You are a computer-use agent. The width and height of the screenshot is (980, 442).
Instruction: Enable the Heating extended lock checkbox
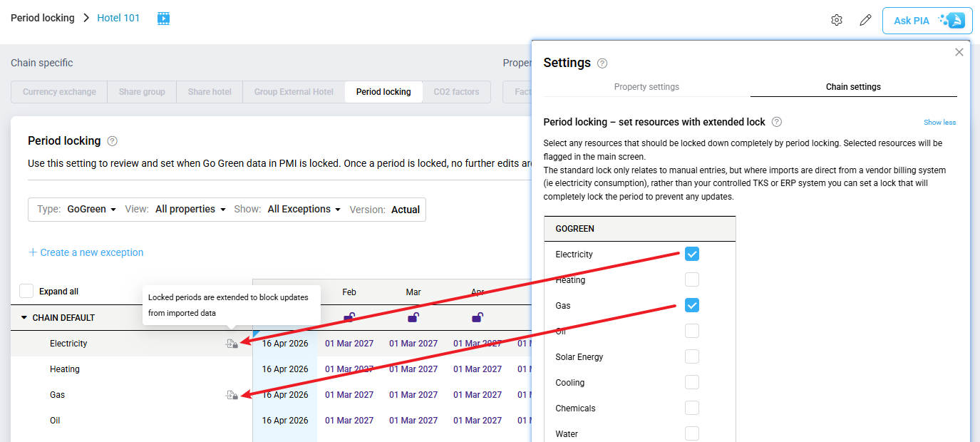pos(691,279)
